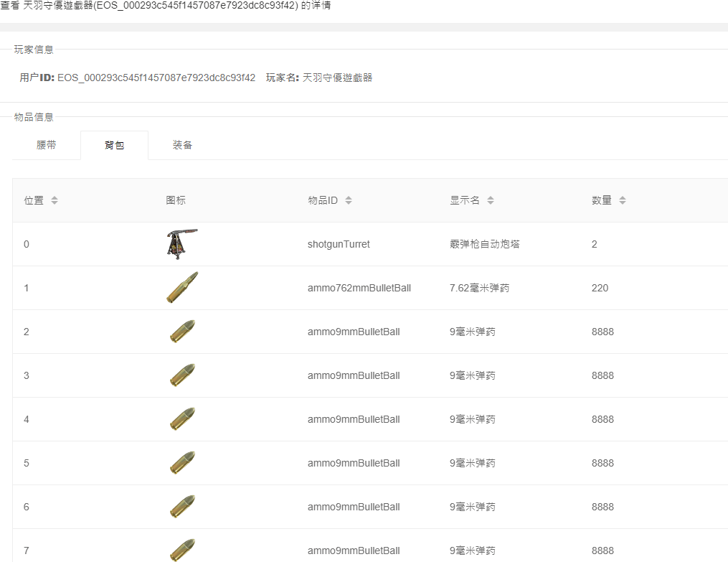
Task: Click the 7.62mm ammo bullet icon
Action: pyautogui.click(x=182, y=288)
